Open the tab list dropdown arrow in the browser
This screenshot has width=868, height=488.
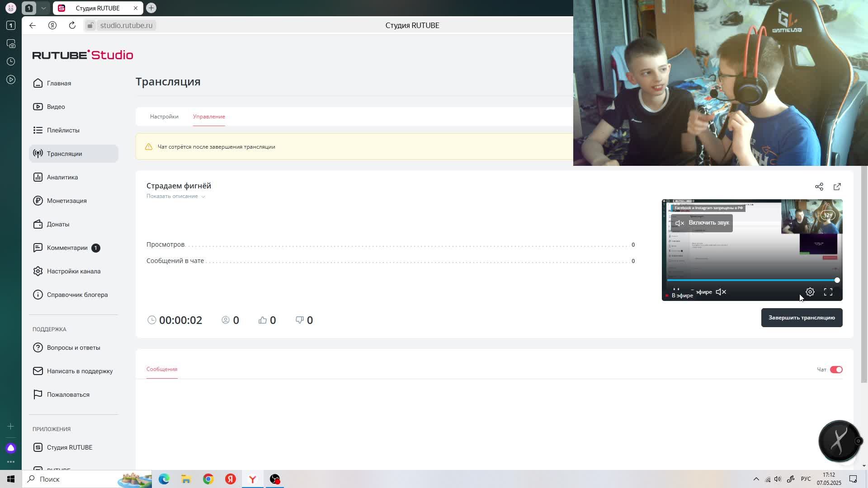(x=43, y=8)
